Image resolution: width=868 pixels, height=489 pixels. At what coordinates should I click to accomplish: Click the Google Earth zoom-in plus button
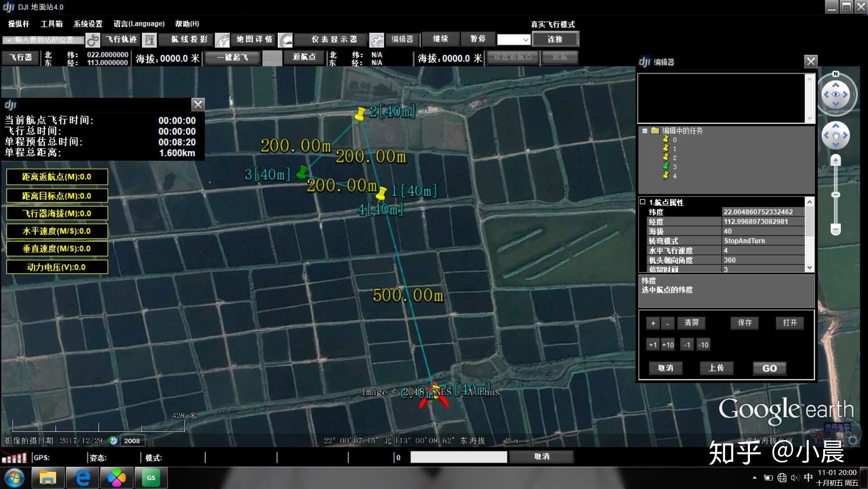click(x=836, y=160)
